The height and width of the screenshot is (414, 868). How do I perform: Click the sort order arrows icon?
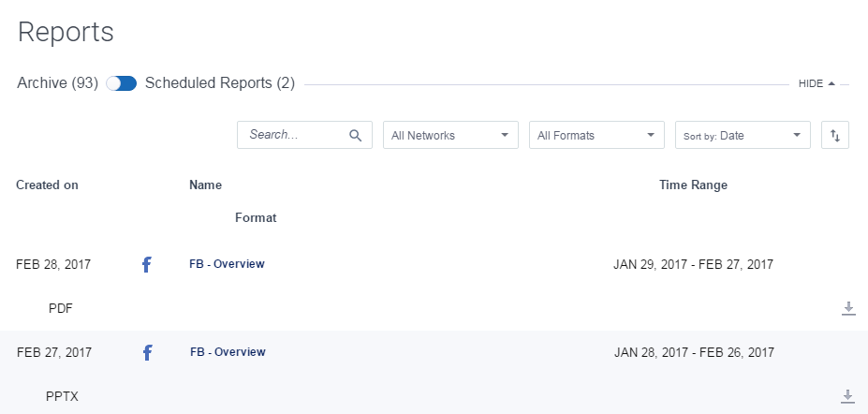(835, 135)
